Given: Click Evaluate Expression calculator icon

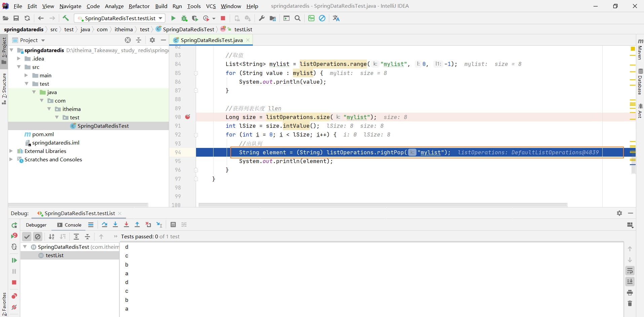Looking at the screenshot, I should click(173, 225).
